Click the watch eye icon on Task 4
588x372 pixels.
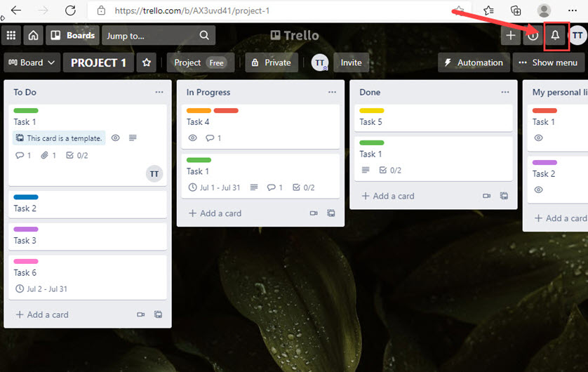point(193,138)
